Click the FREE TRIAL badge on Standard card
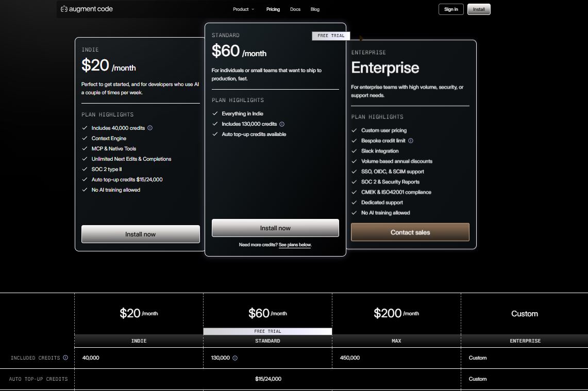Viewport: 588px width, 391px height. click(331, 36)
